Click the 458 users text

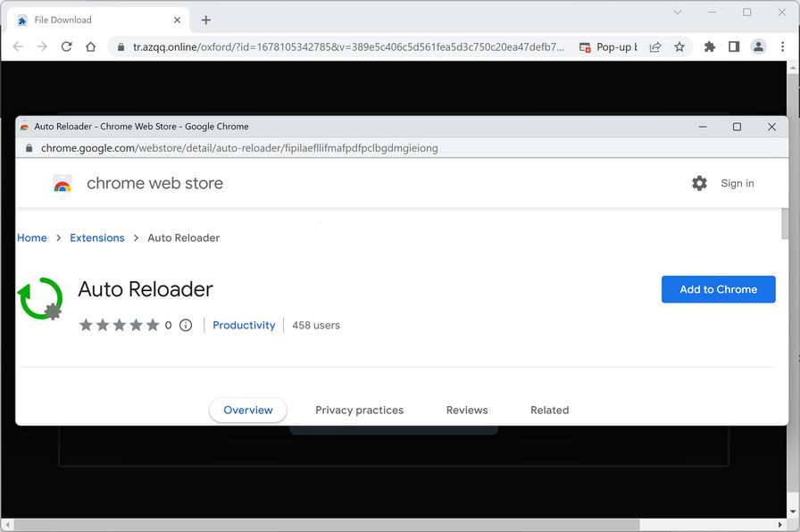[316, 325]
